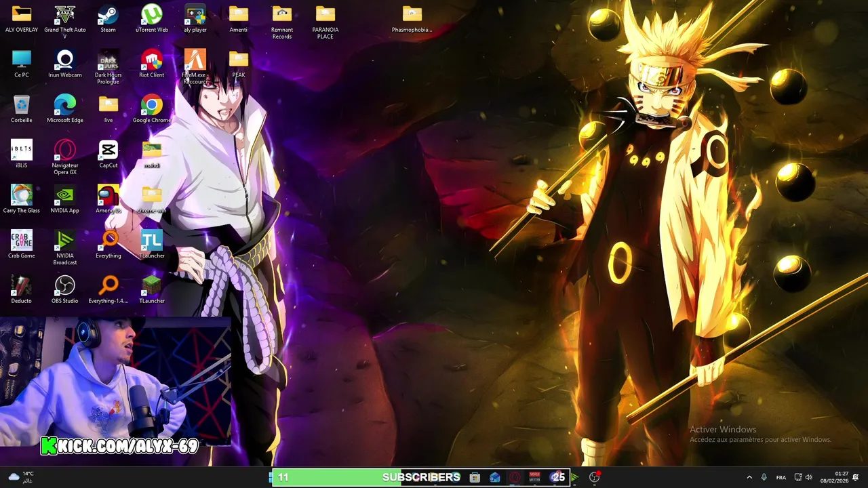
Task: Open the Everything search shortcut
Action: (x=108, y=245)
